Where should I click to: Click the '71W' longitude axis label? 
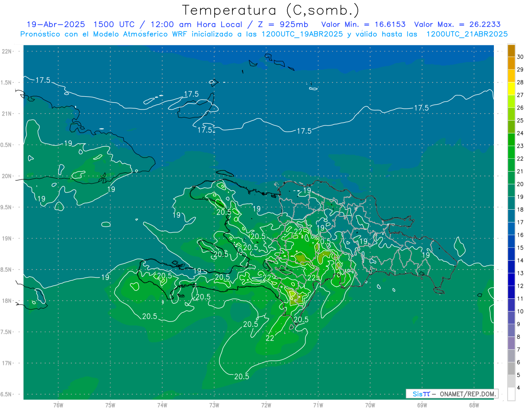(318, 405)
